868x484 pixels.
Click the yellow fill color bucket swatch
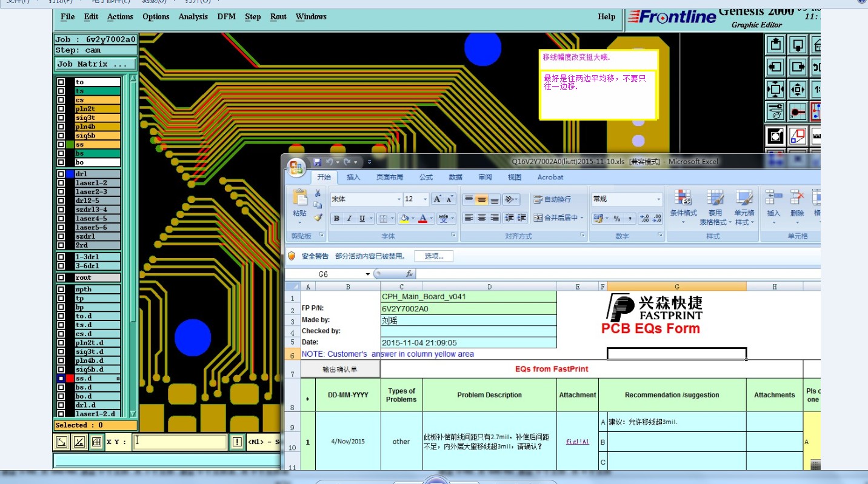click(x=404, y=219)
